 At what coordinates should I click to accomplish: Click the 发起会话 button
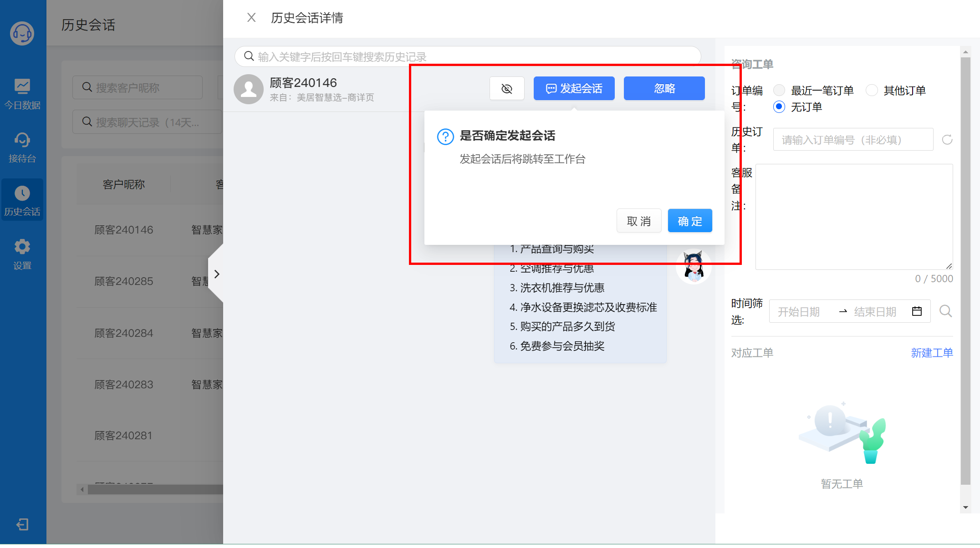click(x=574, y=88)
